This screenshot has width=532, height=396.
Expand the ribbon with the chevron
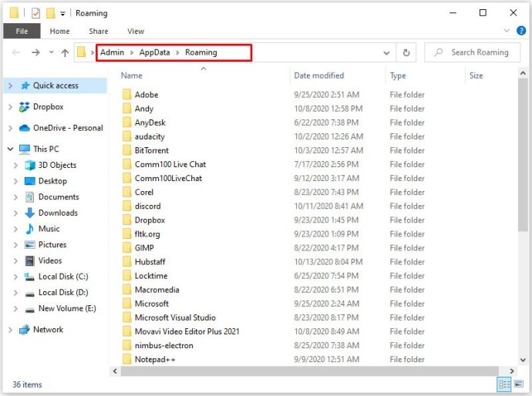(507, 31)
